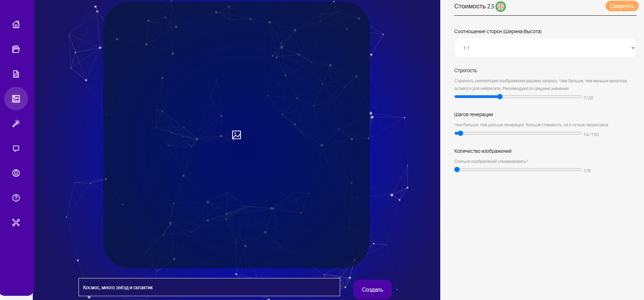
Task: Expand the aspect ratio 1:1 dropdown
Action: [x=545, y=48]
